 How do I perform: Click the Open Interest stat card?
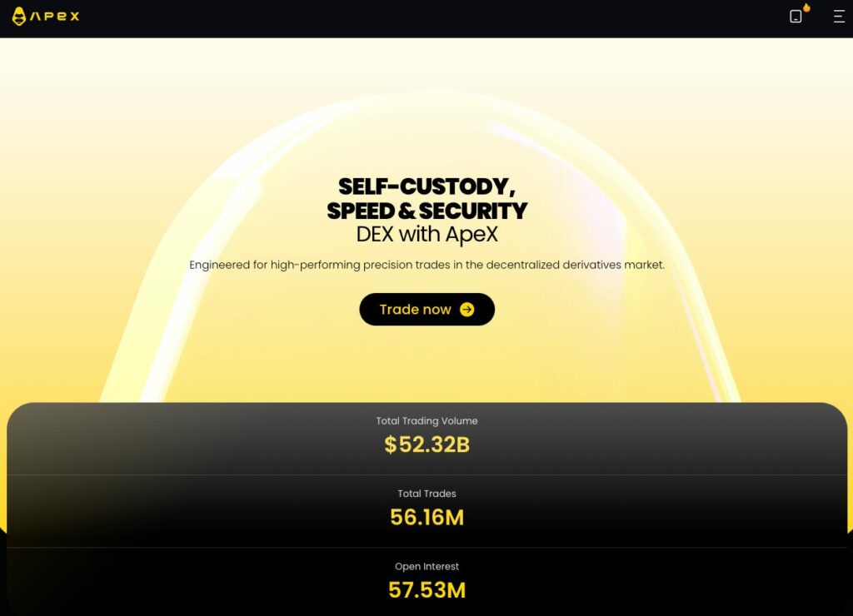tap(426, 579)
